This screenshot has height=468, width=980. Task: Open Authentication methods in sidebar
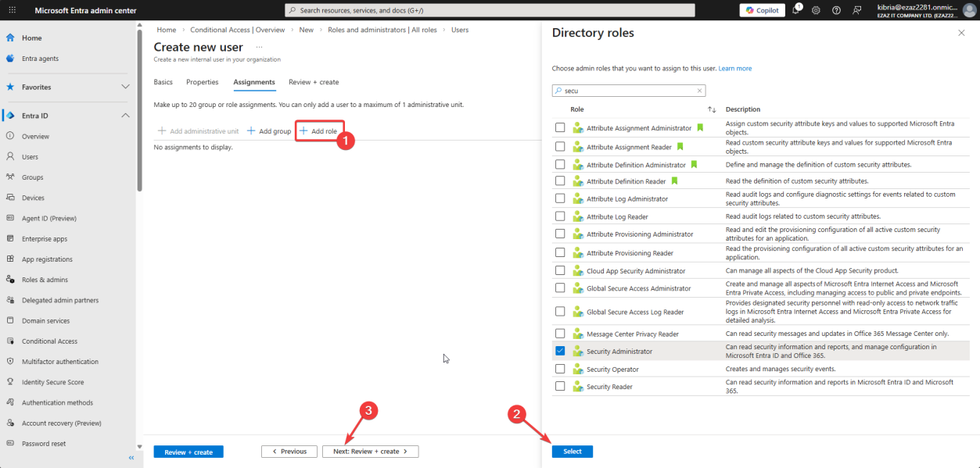(x=57, y=402)
